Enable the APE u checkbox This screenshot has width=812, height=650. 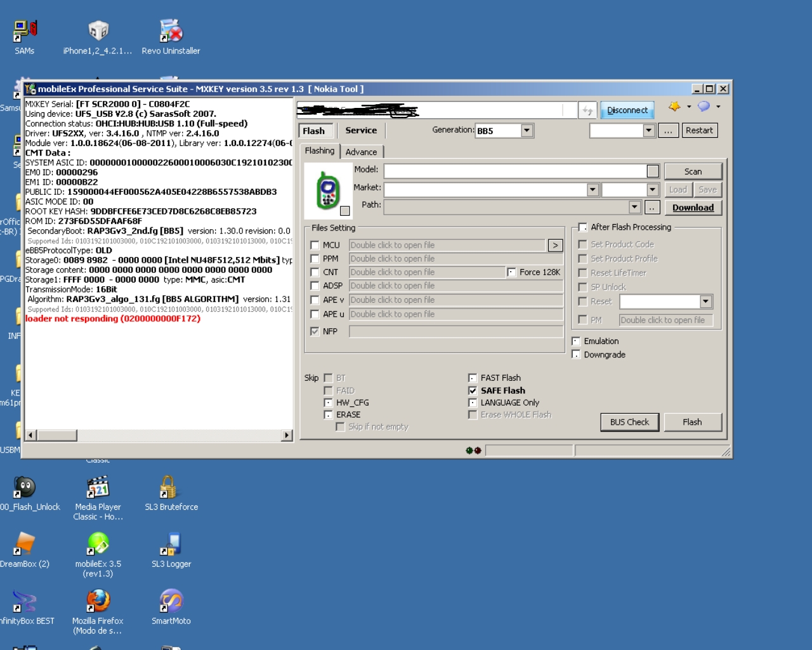(x=315, y=314)
